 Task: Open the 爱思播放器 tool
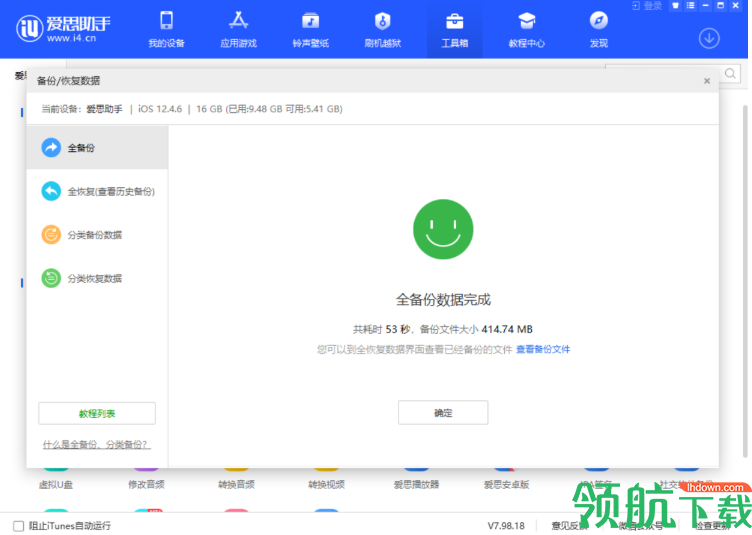[x=416, y=484]
